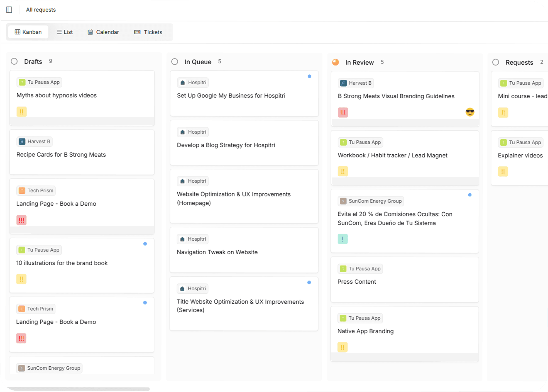Click Hospitri badge on Navigation Tweak card
This screenshot has height=392, width=548.
pyautogui.click(x=193, y=239)
